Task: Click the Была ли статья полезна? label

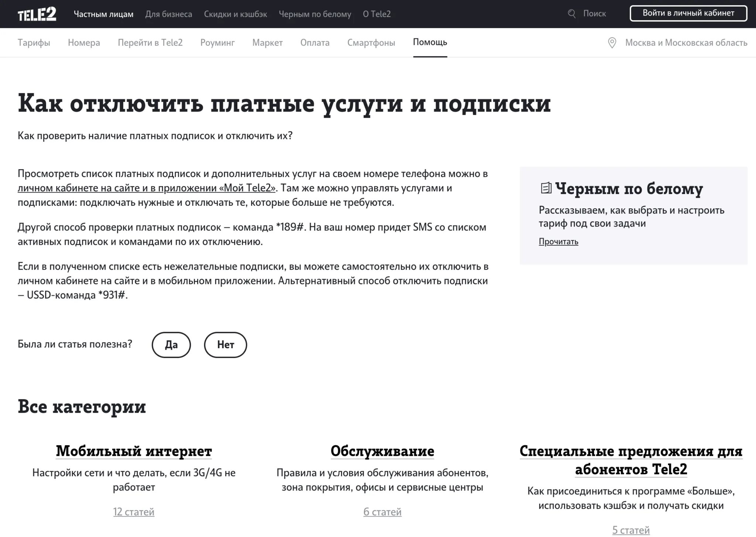Action: (75, 344)
